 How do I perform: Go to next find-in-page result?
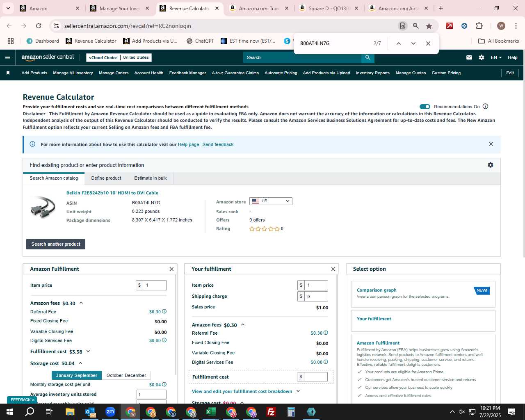413,43
